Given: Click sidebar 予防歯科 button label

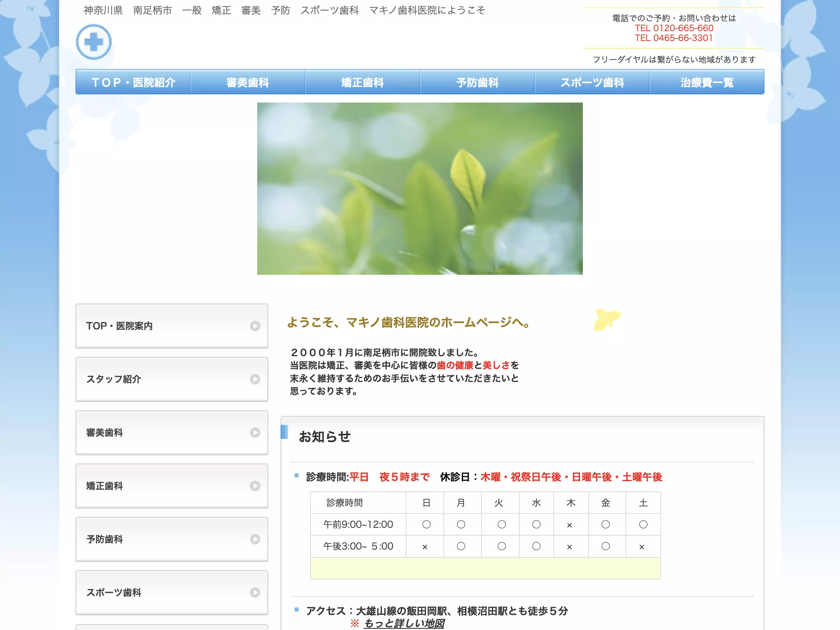Looking at the screenshot, I should (105, 539).
